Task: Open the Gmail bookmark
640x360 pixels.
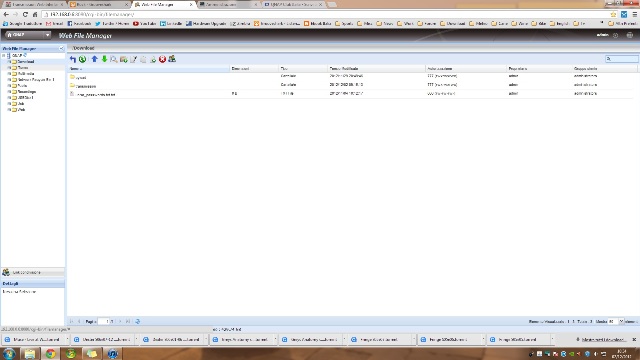Action: [54, 24]
